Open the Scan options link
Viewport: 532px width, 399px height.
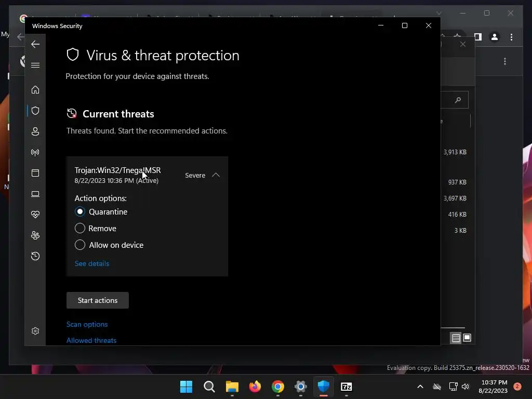[x=87, y=324]
